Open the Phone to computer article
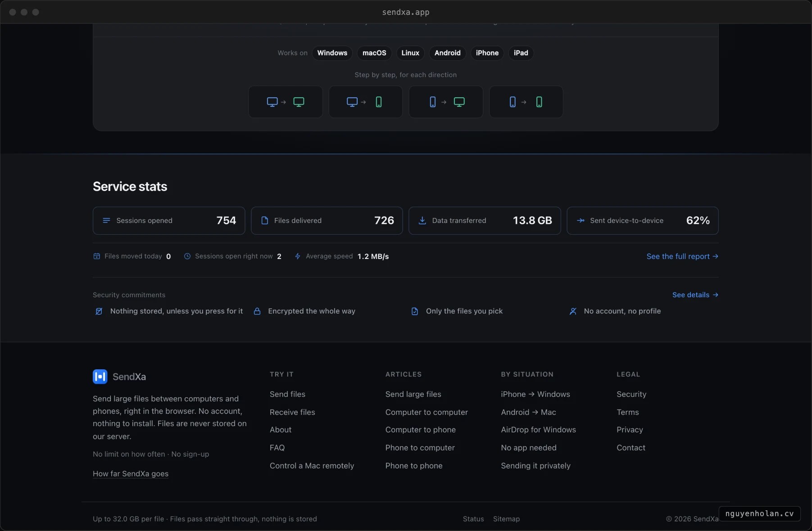Viewport: 812px width, 531px height. tap(420, 448)
